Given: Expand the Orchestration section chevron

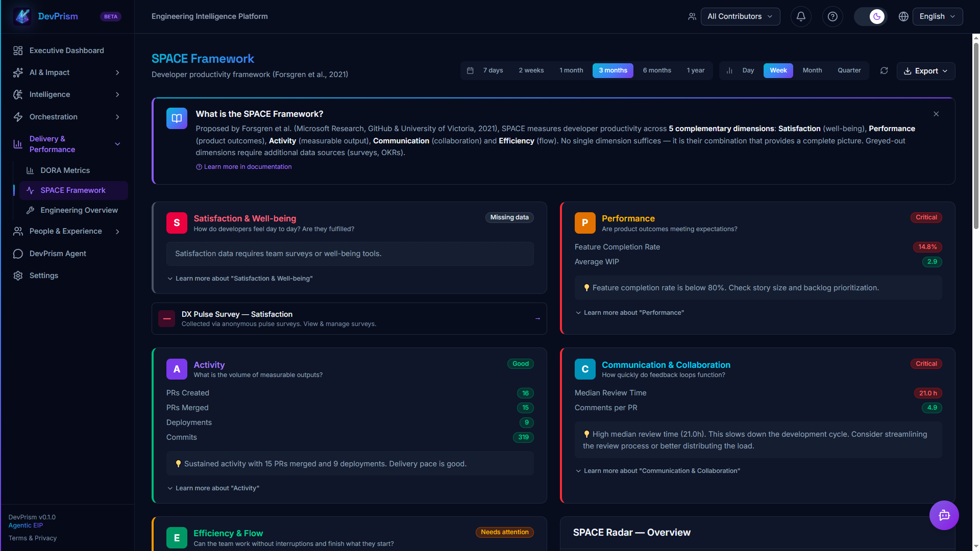Looking at the screenshot, I should coord(117,117).
